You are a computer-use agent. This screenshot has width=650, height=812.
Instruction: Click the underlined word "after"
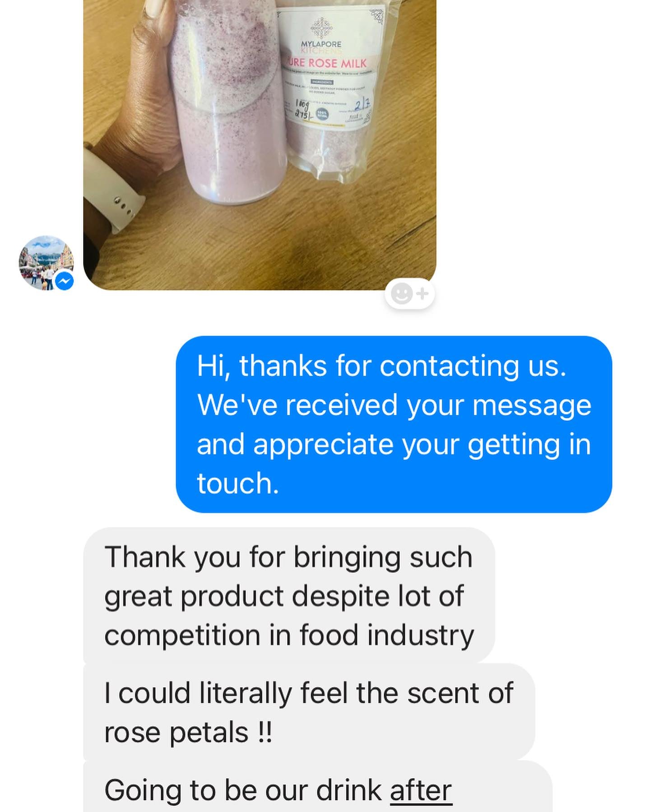point(421,791)
